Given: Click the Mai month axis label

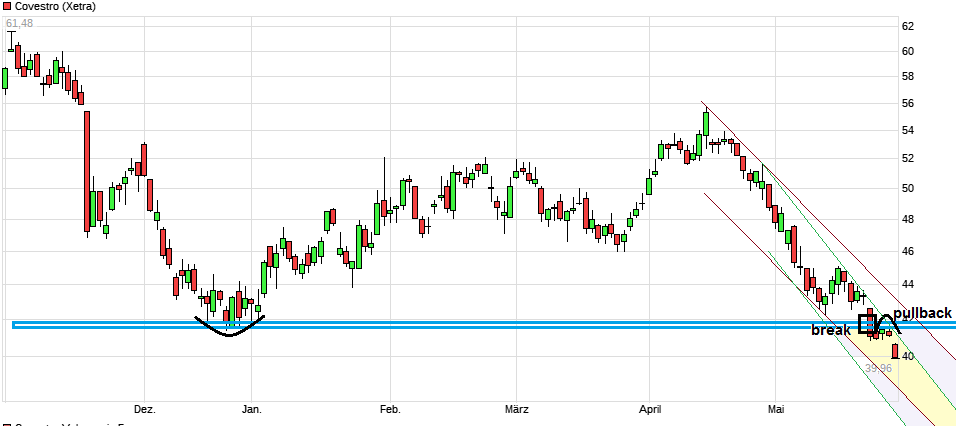Looking at the screenshot, I should (776, 408).
